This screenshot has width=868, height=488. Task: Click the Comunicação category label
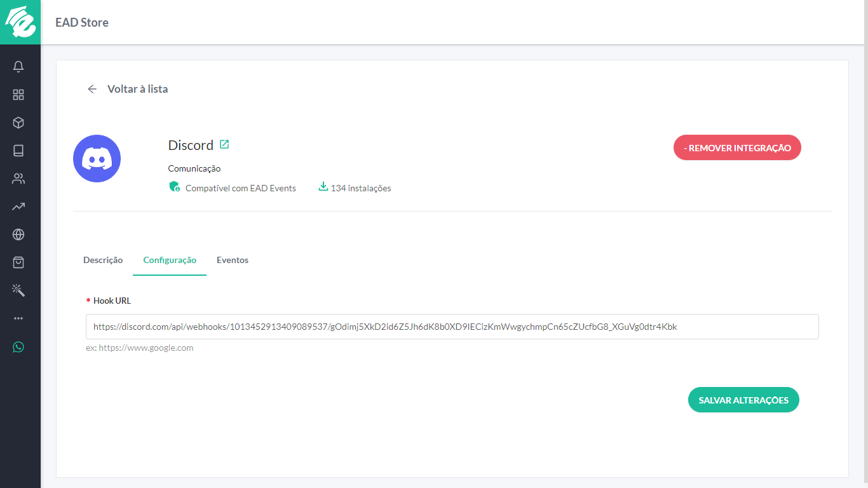coord(194,168)
